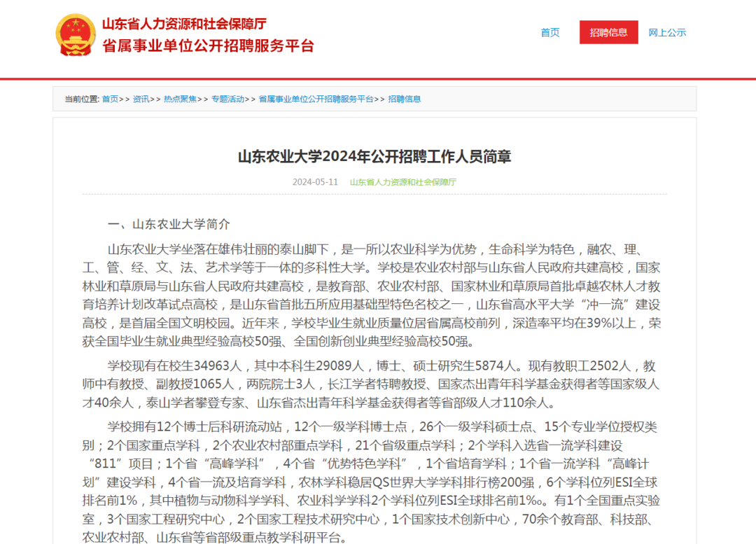Click the green source 山东省人力资源和社会保障厅
Image resolution: width=756 pixels, height=544 pixels.
tap(403, 182)
